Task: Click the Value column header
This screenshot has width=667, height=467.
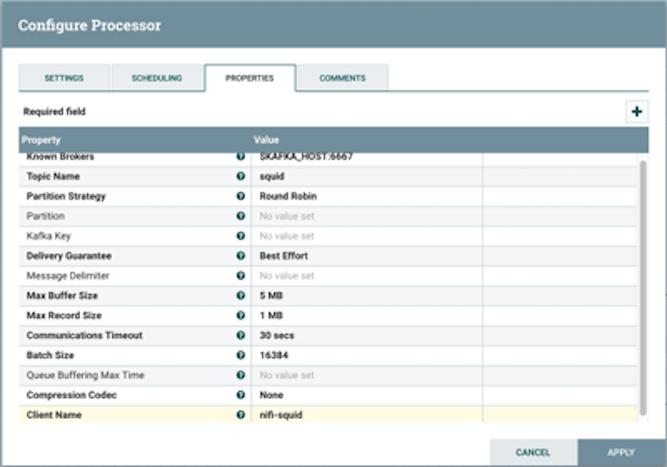Action: coord(266,140)
